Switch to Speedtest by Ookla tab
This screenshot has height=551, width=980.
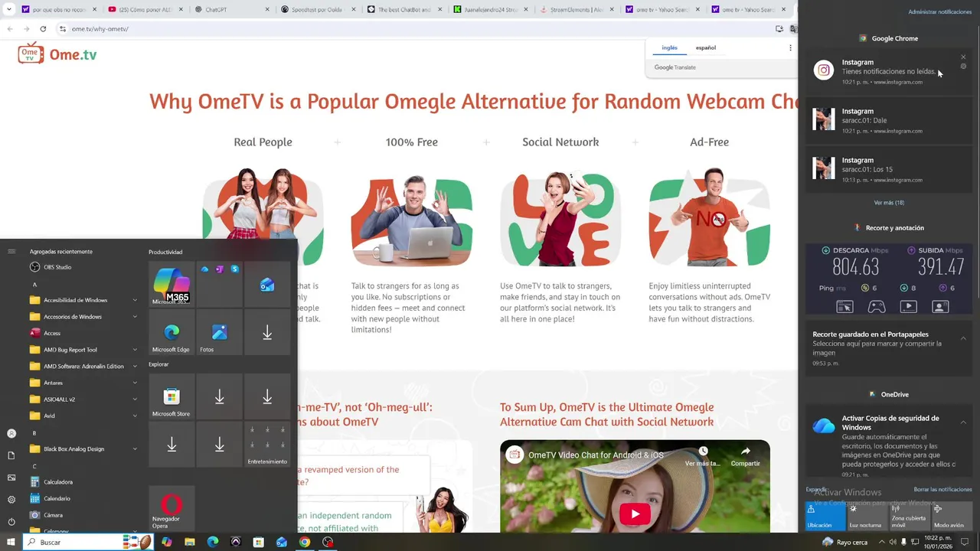tap(318, 9)
